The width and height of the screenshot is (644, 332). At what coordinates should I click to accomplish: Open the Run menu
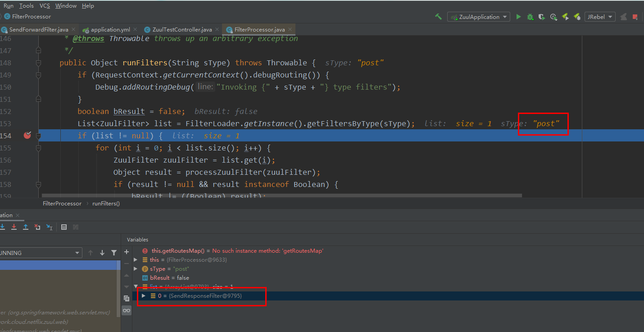pyautogui.click(x=9, y=5)
